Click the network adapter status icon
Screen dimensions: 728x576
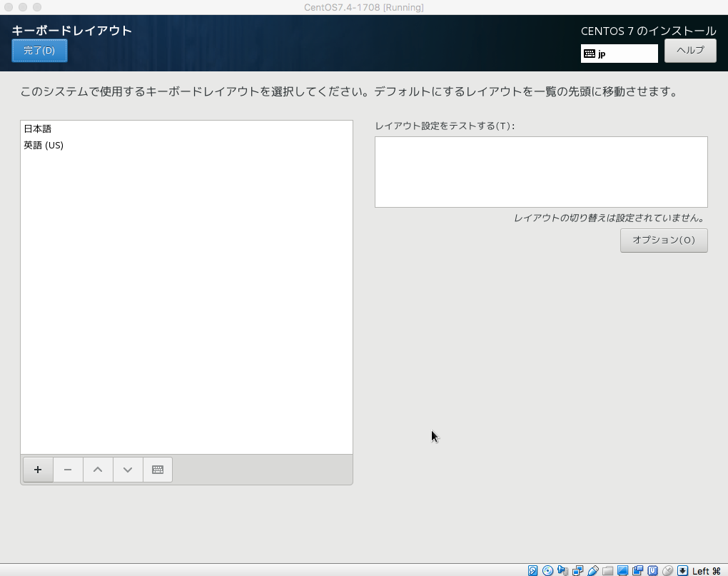pos(578,570)
